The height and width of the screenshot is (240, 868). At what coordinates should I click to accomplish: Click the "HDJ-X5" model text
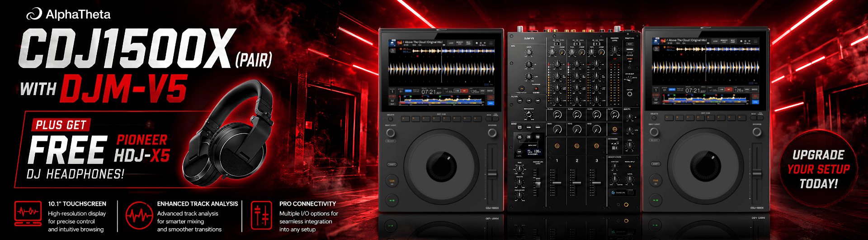pyautogui.click(x=142, y=156)
